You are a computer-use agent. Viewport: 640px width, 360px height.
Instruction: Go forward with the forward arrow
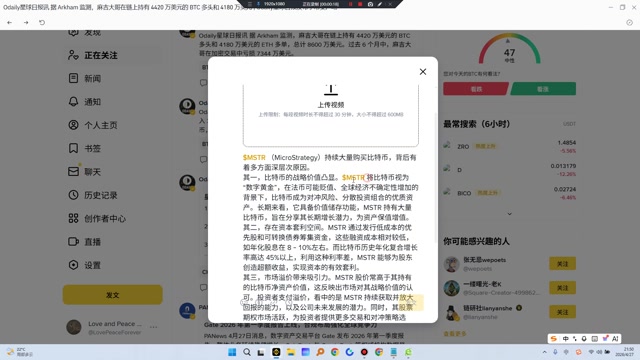[26, 22]
